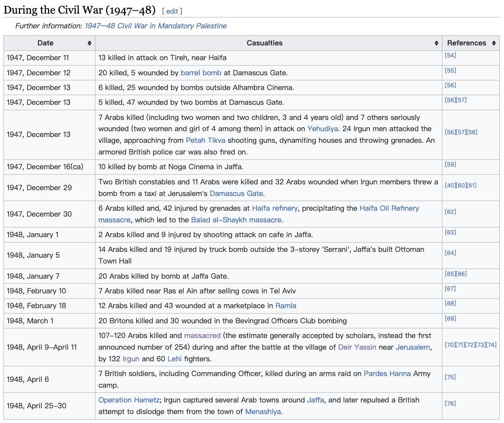This screenshot has height=423, width=504.
Task: Follow the Ramla link
Action: 286,305
